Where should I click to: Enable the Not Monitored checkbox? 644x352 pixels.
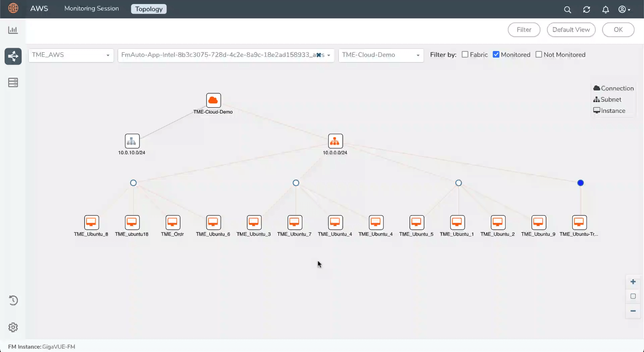click(x=539, y=54)
